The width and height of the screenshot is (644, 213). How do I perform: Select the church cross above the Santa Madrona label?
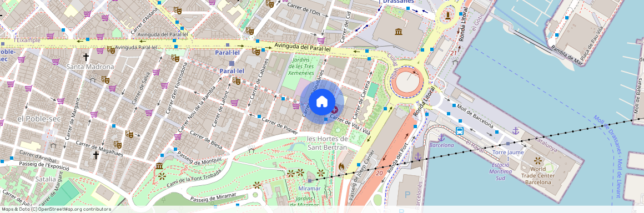[86, 57]
